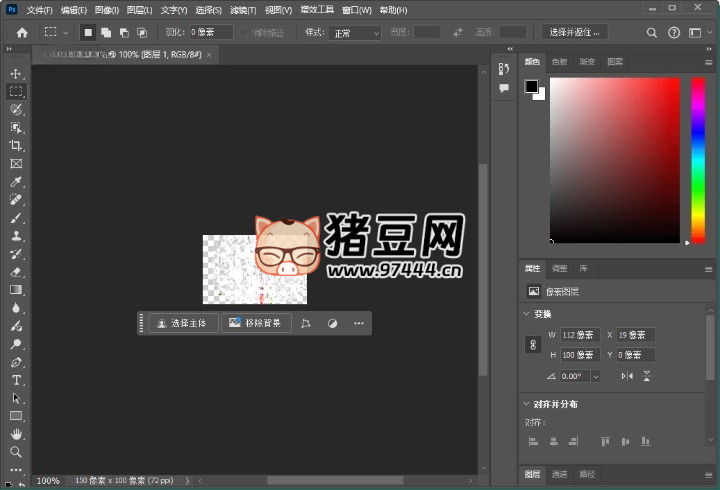Screen dimensions: 720x490
Task: Open more options on contextual task bar
Action: tap(359, 323)
